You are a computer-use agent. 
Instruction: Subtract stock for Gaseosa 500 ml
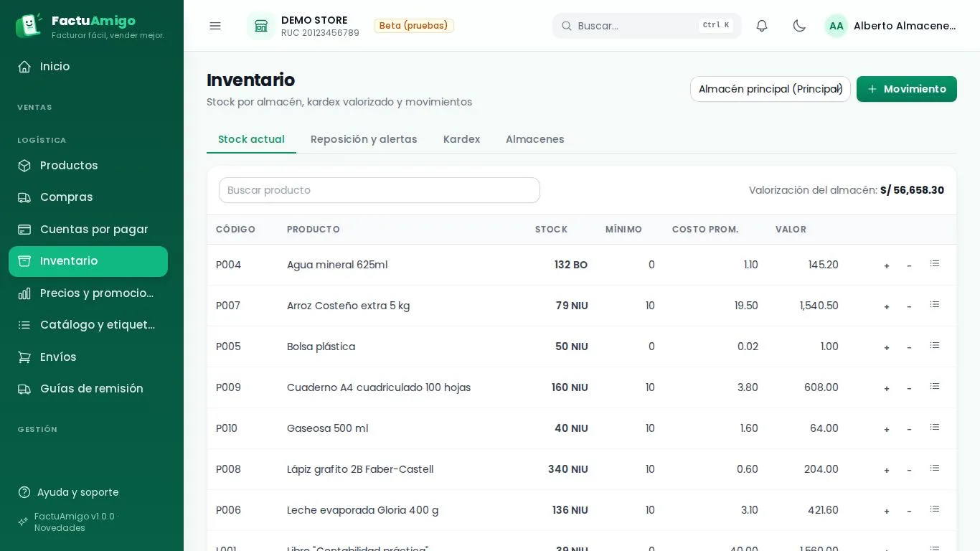click(909, 429)
